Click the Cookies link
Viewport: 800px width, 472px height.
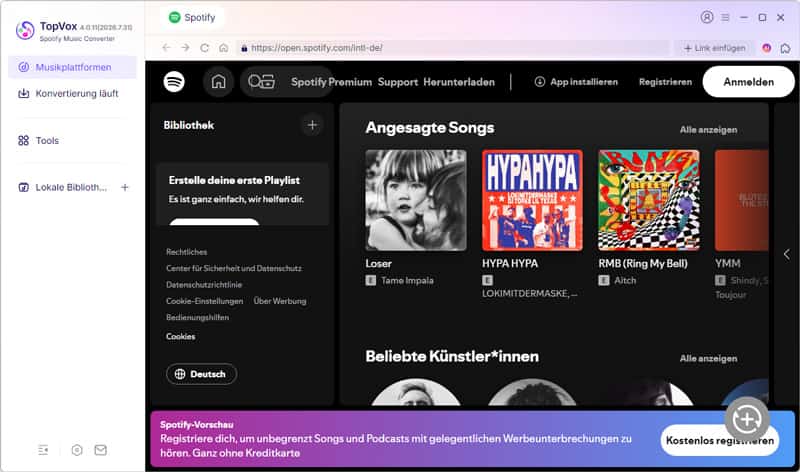point(181,336)
